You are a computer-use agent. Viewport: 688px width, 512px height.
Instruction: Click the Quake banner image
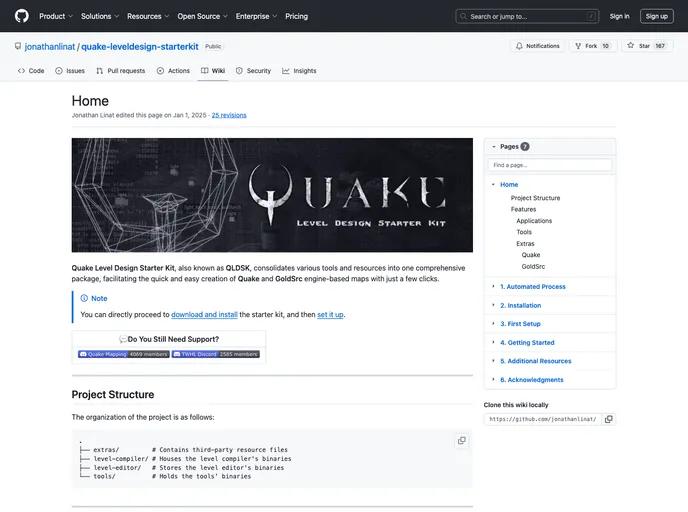coord(272,195)
